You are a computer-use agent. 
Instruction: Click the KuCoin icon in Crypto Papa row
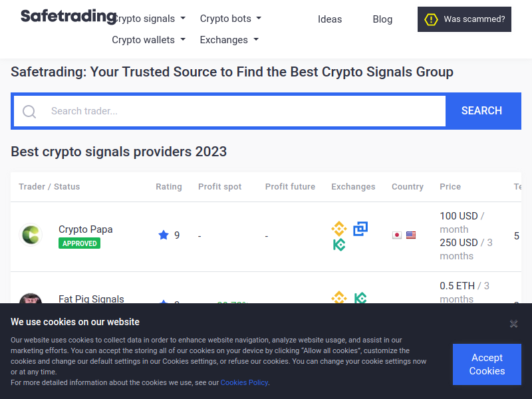click(x=339, y=245)
